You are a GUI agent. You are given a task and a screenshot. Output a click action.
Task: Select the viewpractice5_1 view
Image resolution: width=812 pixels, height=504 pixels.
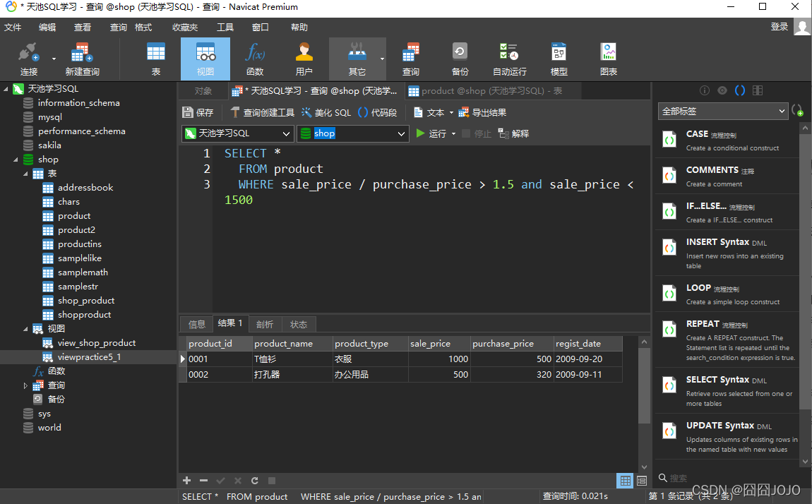(x=89, y=357)
